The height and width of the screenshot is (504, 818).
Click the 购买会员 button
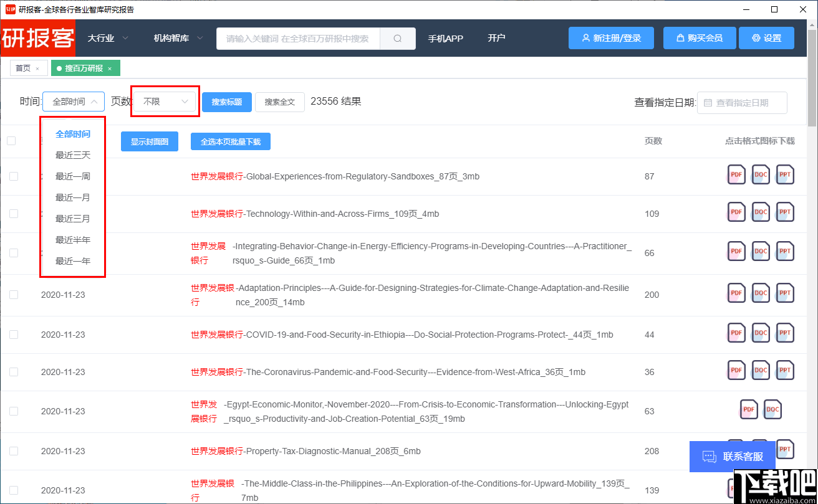pyautogui.click(x=700, y=38)
